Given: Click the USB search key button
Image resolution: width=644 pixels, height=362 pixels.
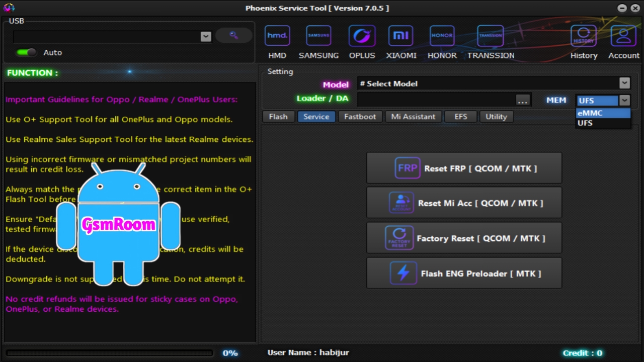Looking at the screenshot, I should click(233, 35).
